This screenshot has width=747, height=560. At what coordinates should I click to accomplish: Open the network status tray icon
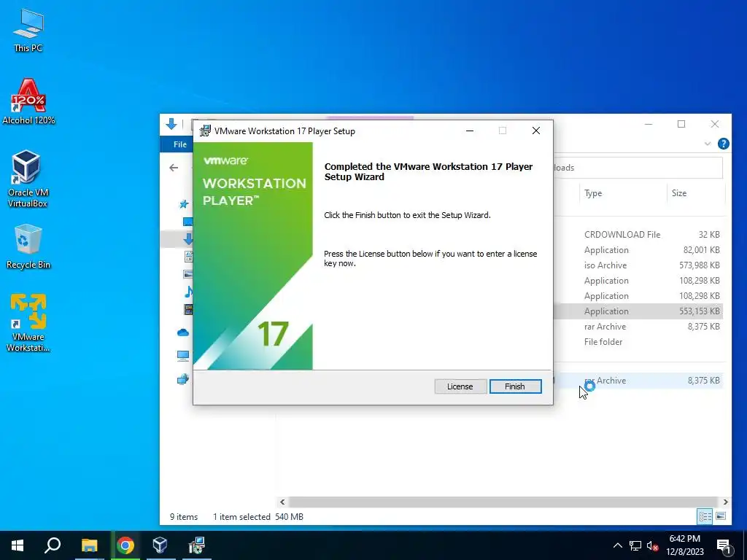635,545
